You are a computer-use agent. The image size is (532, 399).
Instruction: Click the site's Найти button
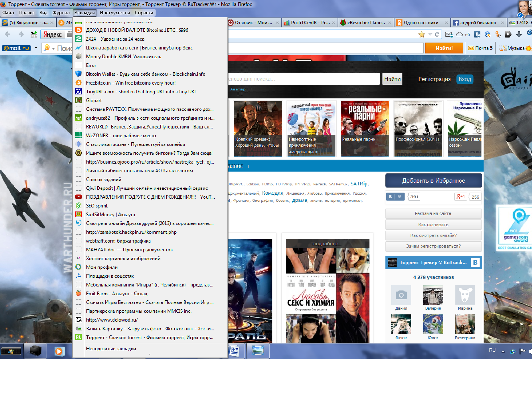(392, 79)
